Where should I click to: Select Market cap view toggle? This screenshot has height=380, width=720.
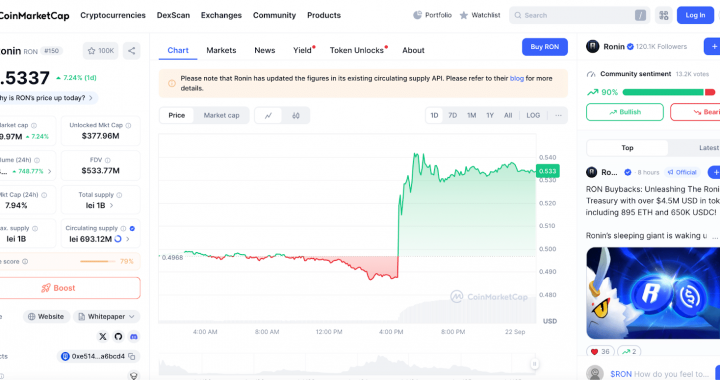[221, 115]
